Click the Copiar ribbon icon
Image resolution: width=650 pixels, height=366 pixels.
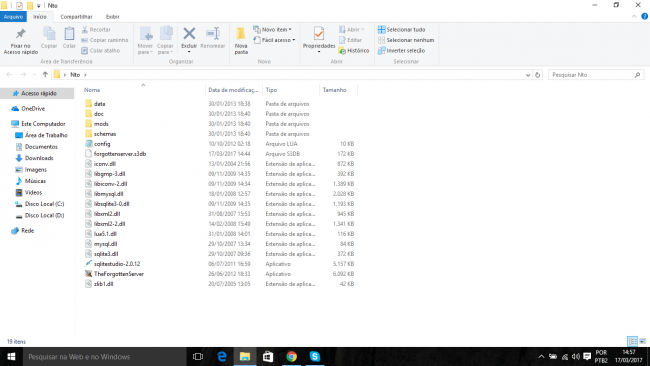(49, 38)
